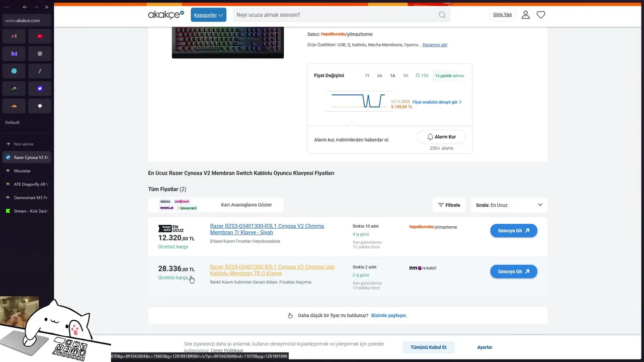Click the pointing hand icon near Daha düşük
Screen dimensions: 644x362
290,316
